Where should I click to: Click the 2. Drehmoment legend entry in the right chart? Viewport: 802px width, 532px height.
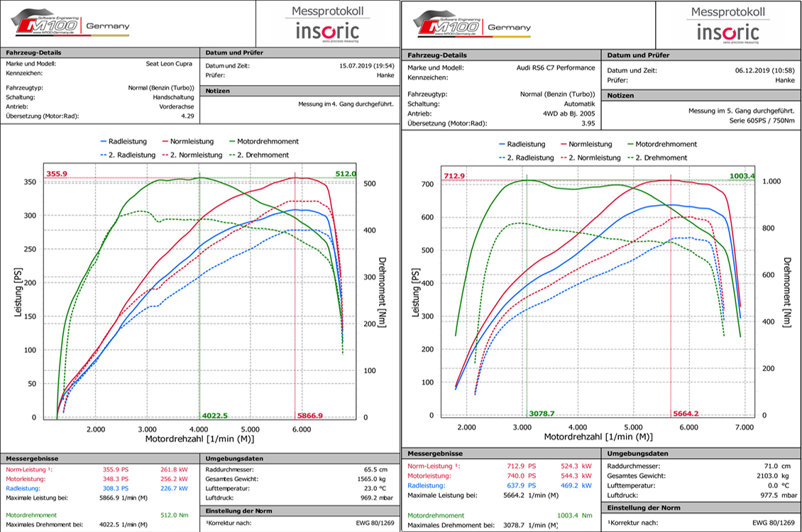pos(659,157)
